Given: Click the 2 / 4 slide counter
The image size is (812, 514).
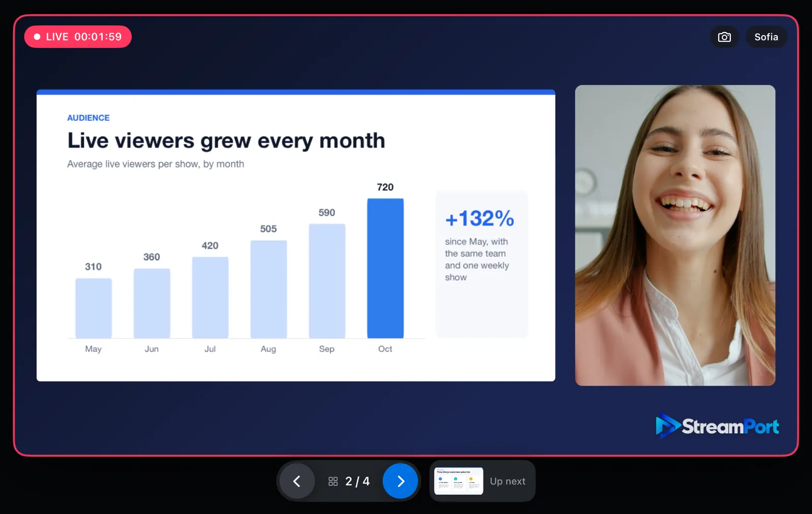Looking at the screenshot, I should click(357, 481).
